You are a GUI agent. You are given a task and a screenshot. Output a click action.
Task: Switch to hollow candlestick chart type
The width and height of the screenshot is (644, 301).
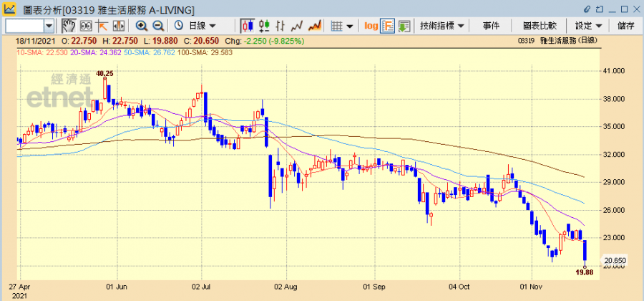[x=262, y=26]
